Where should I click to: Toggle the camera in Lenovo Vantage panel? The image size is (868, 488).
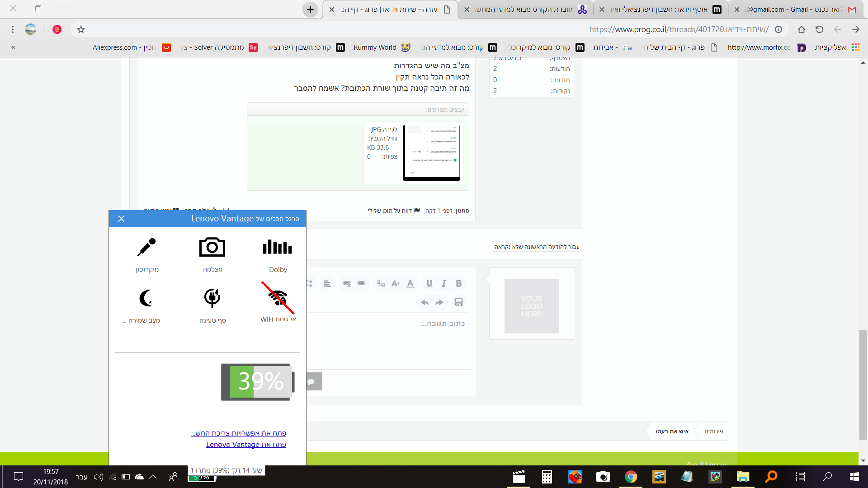click(x=212, y=247)
